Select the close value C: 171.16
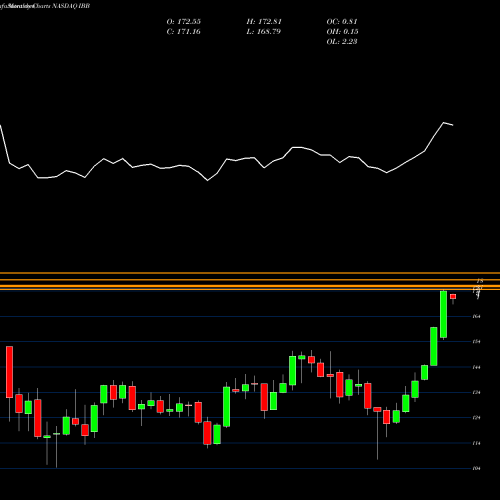 pyautogui.click(x=184, y=32)
